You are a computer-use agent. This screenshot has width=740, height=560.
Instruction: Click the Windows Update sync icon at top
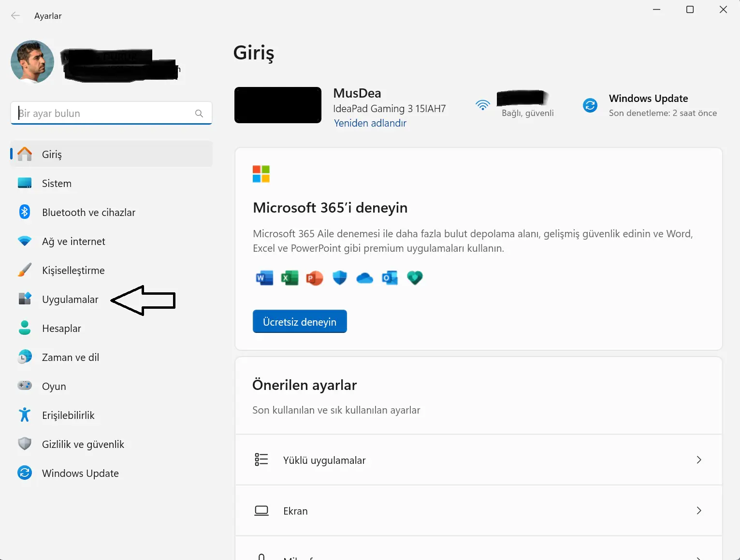point(590,105)
